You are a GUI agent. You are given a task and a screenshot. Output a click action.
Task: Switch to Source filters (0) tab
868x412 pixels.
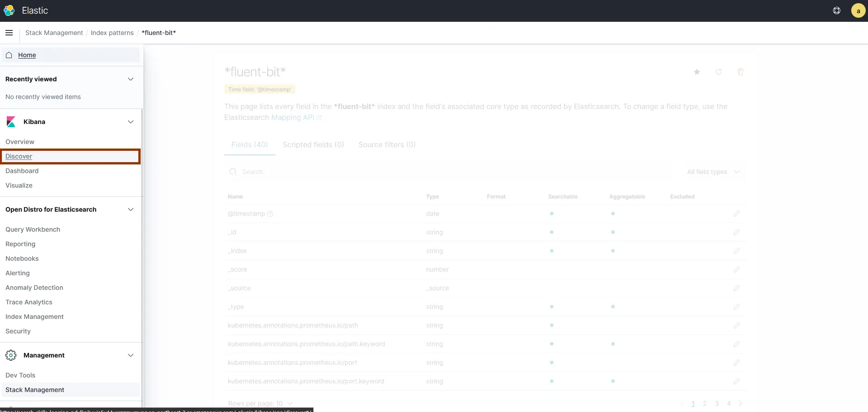(x=387, y=144)
